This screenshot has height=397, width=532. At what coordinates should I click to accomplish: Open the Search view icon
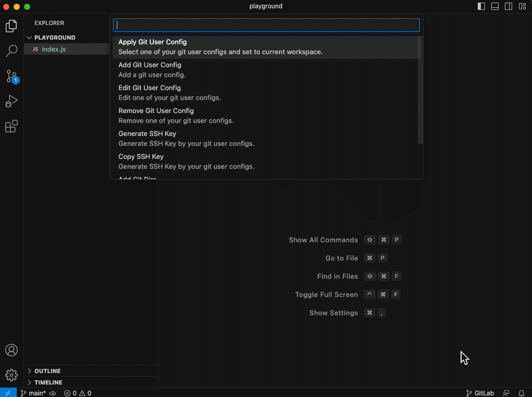(x=11, y=51)
